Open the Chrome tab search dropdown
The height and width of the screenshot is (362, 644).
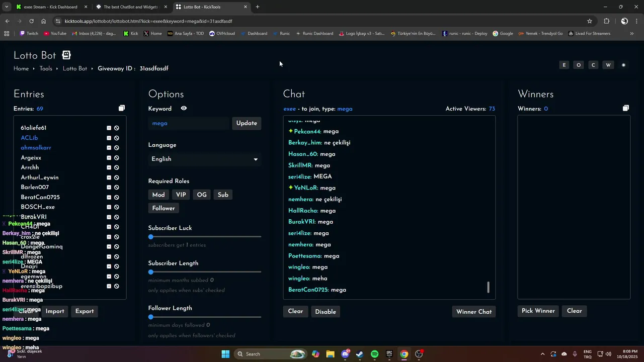[7, 7]
